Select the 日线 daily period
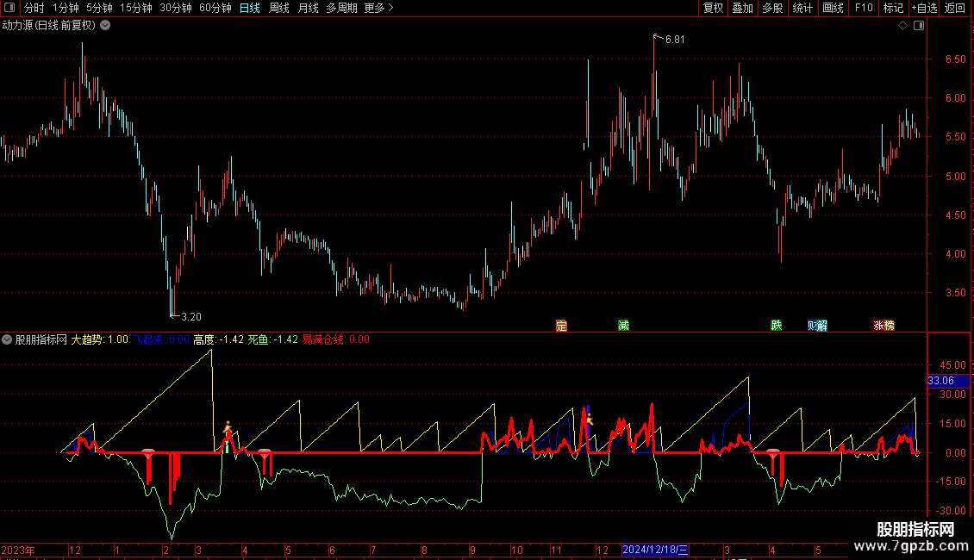This screenshot has height=560, width=974. point(250,8)
